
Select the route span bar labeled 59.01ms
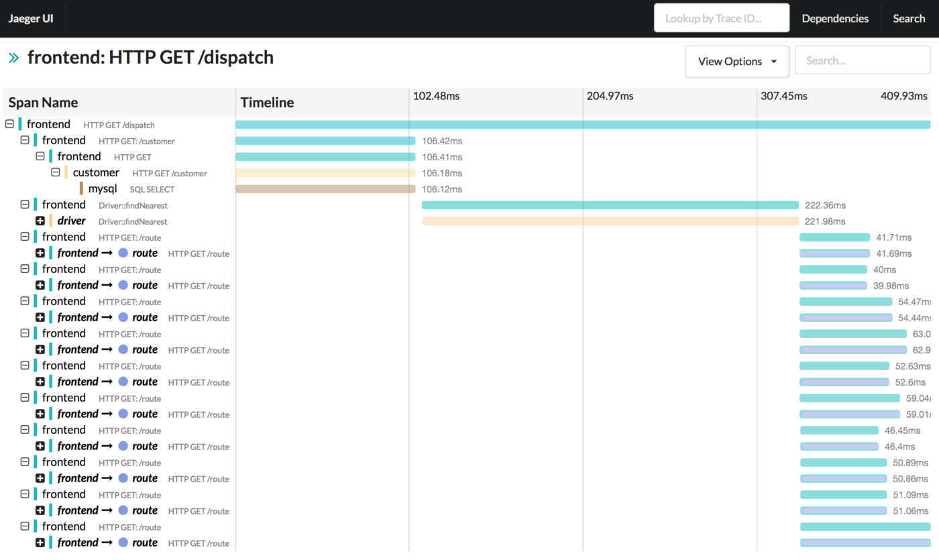[x=850, y=414]
